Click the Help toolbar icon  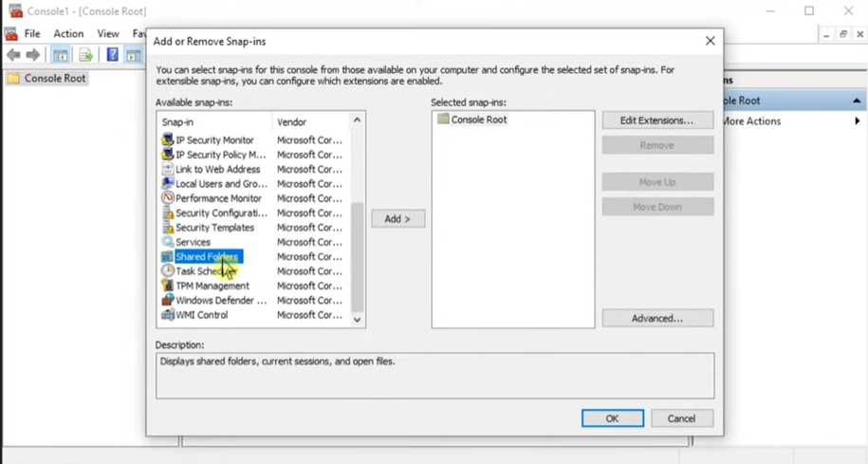tap(112, 55)
